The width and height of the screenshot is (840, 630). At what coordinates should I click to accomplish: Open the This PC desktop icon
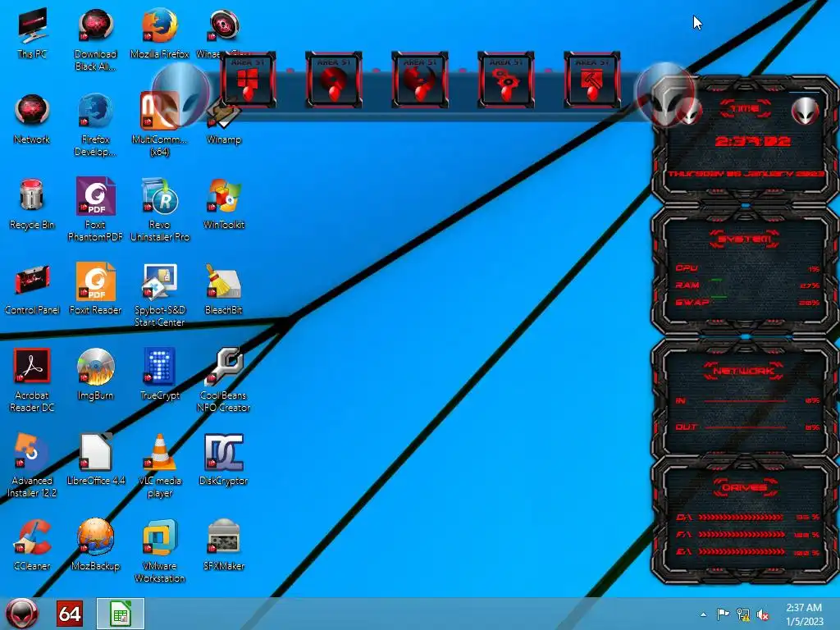pos(32,33)
